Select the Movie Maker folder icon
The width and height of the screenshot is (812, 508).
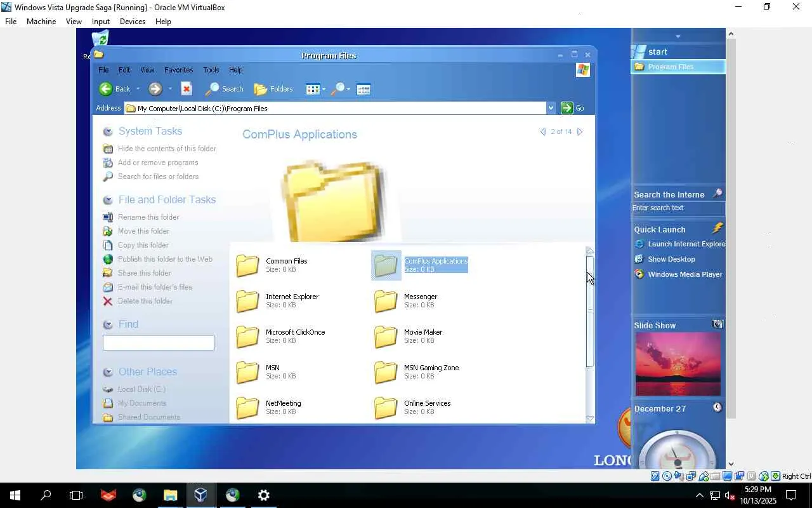[386, 337]
